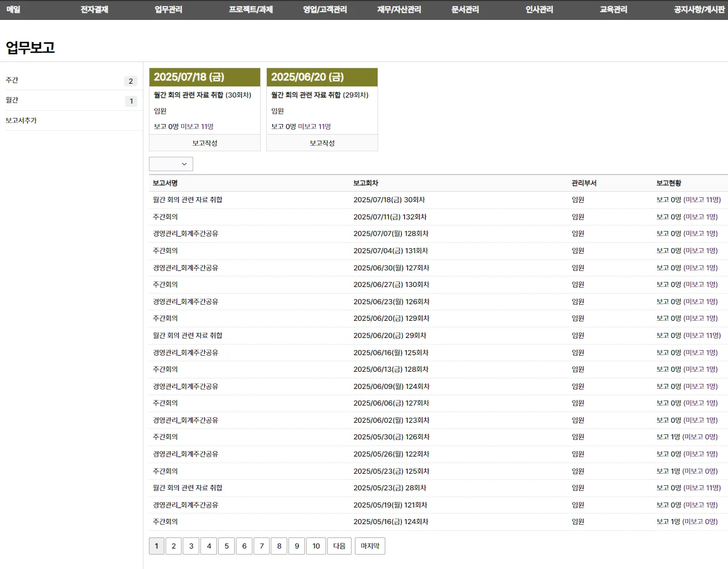Viewport: 728px width, 569px height.
Task: Go to page 2 of the list
Action: click(173, 546)
